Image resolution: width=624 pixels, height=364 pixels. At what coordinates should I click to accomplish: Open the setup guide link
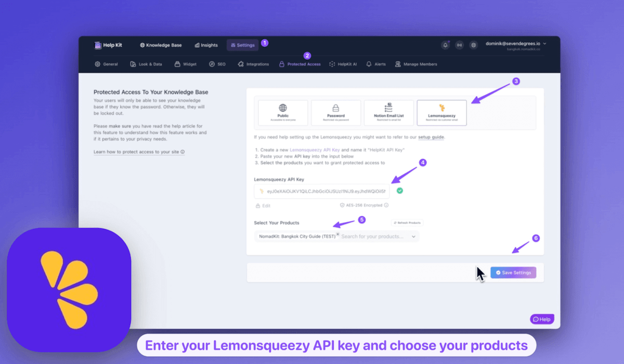(x=431, y=137)
